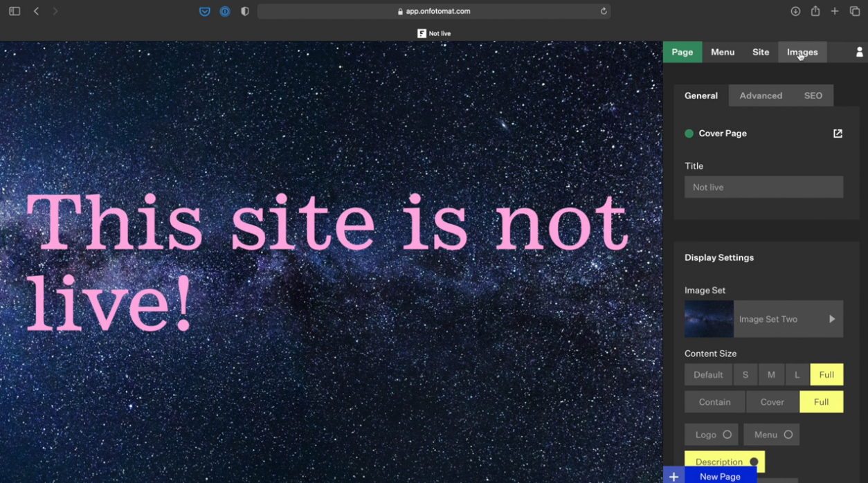Select the Cover image fit option
Image resolution: width=868 pixels, height=483 pixels.
click(x=772, y=402)
